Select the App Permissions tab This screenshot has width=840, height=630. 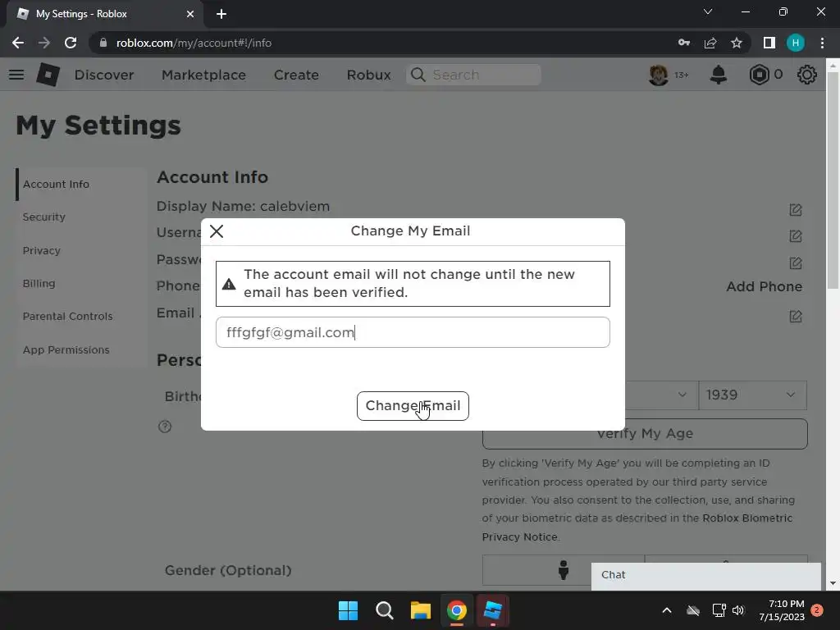coord(81,349)
